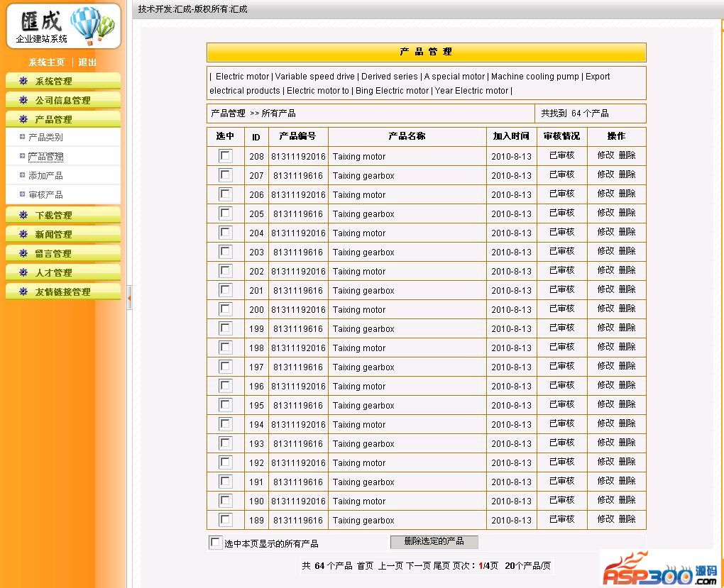Click 已审核 status in row ID 203
This screenshot has height=588, width=724.
tap(562, 251)
